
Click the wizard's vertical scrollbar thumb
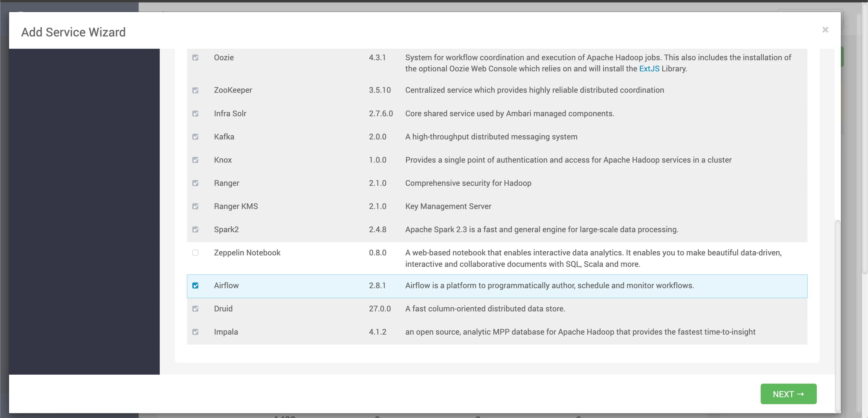point(837,316)
